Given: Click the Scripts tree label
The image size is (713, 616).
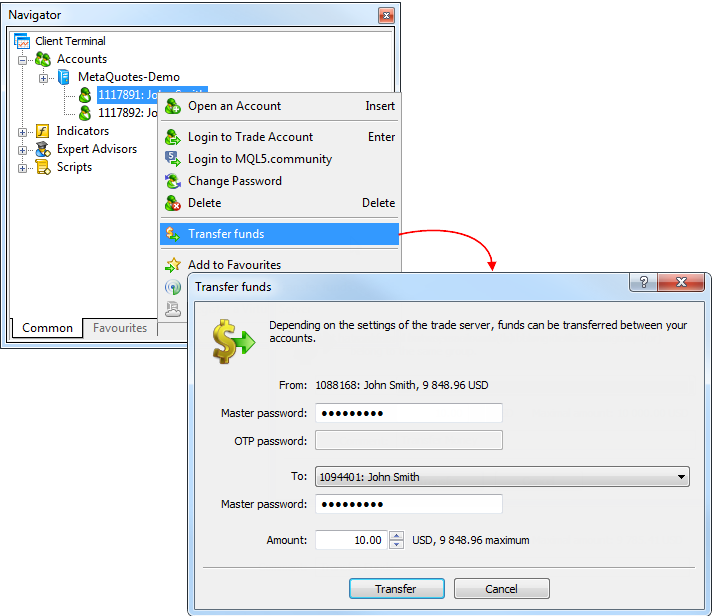Looking at the screenshot, I should tap(74, 167).
